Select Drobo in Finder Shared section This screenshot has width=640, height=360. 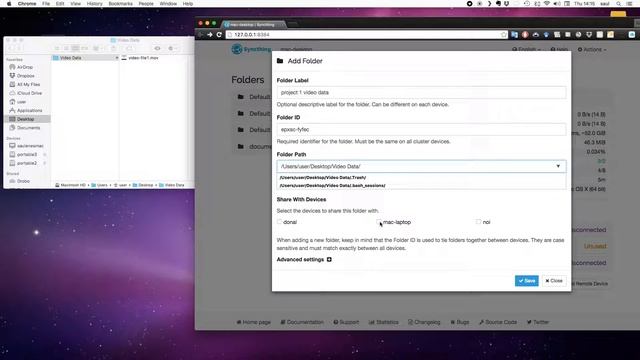(x=23, y=181)
